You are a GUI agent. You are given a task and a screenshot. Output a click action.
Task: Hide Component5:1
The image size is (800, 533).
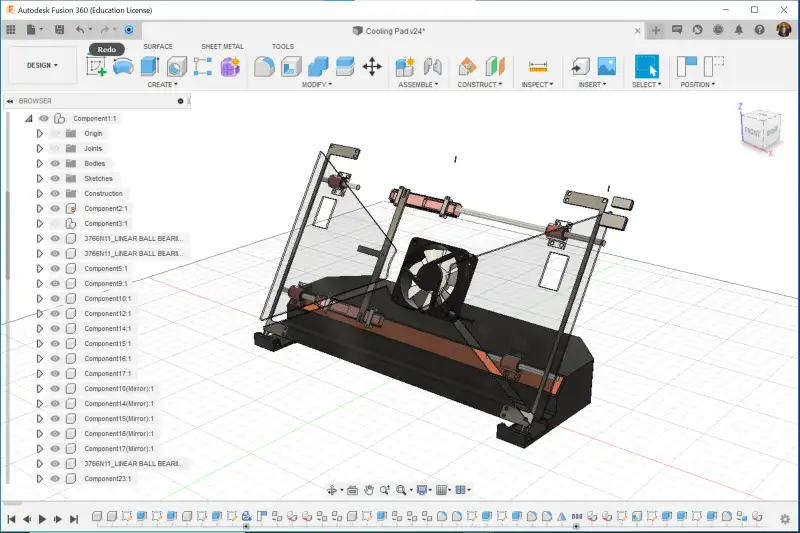pyautogui.click(x=55, y=268)
